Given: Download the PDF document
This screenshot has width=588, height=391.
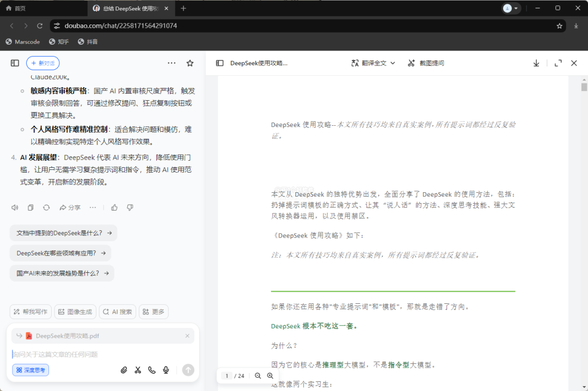Looking at the screenshot, I should tap(536, 63).
